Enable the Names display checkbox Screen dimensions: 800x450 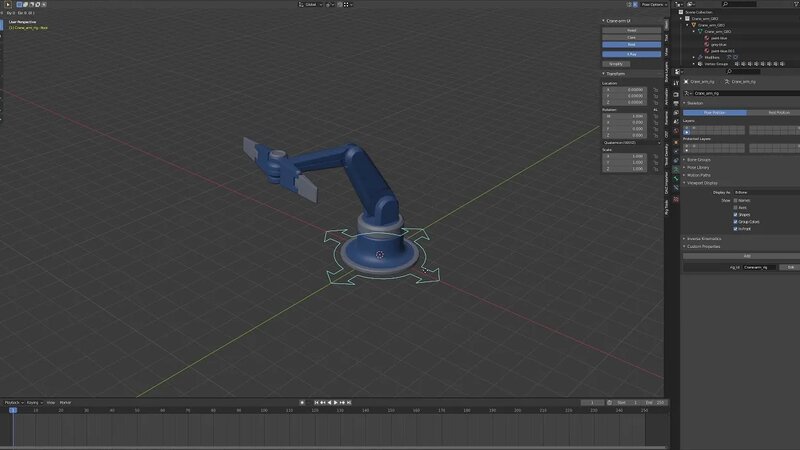click(x=735, y=201)
